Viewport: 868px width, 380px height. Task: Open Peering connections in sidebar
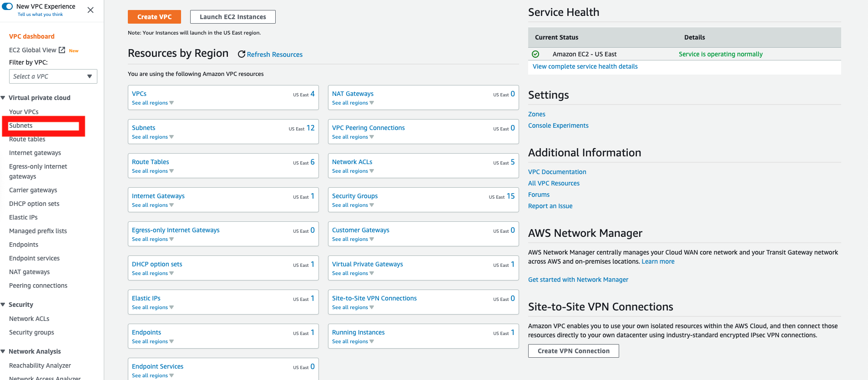point(38,285)
